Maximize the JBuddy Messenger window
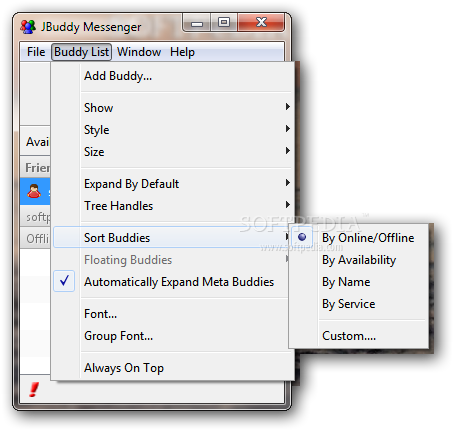This screenshot has width=454, height=431. click(224, 23)
